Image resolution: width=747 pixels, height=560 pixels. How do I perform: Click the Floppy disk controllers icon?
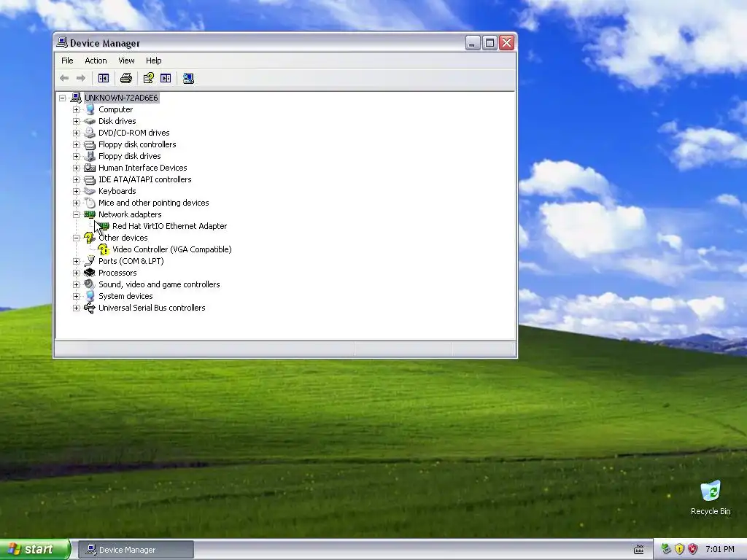90,144
